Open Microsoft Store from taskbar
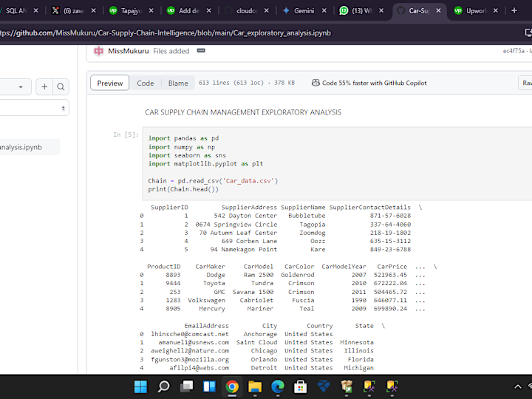 coord(300,386)
